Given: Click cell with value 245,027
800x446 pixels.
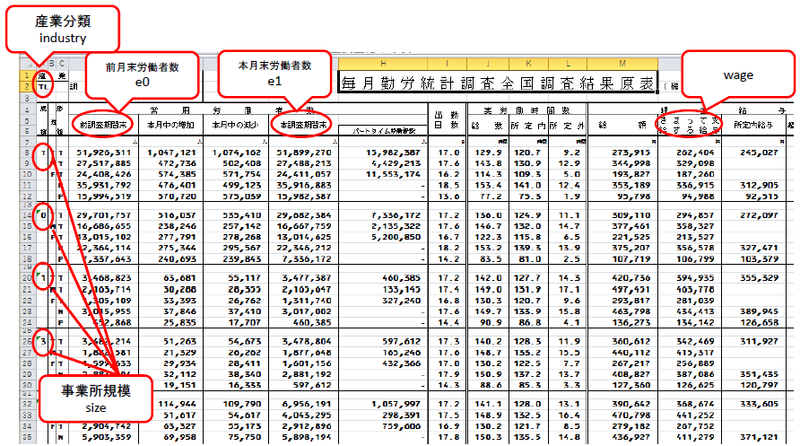Looking at the screenshot, I should point(759,153).
